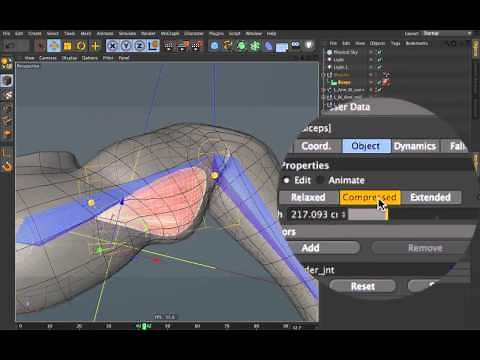This screenshot has width=480, height=360.
Task: Click the red tag on Biceps row
Action: [386, 82]
